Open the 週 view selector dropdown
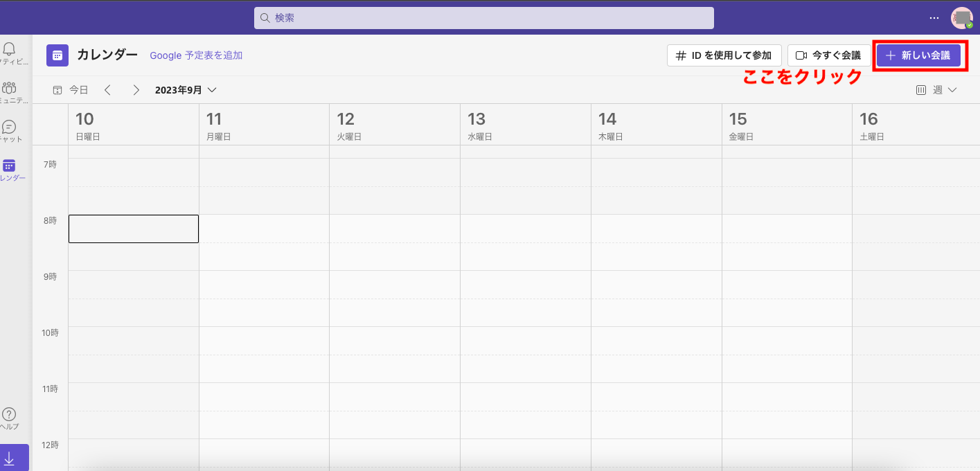980x471 pixels. tap(937, 90)
